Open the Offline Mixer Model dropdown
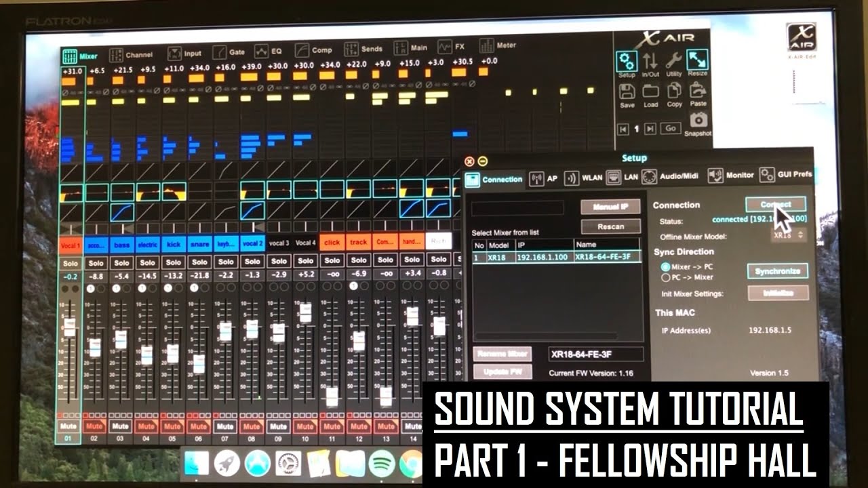The image size is (868, 488). pos(789,235)
